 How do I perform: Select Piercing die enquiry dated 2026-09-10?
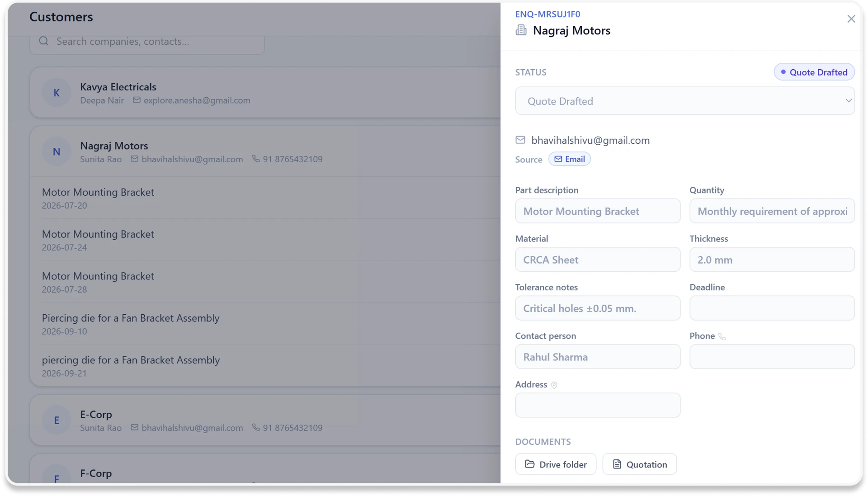271,324
